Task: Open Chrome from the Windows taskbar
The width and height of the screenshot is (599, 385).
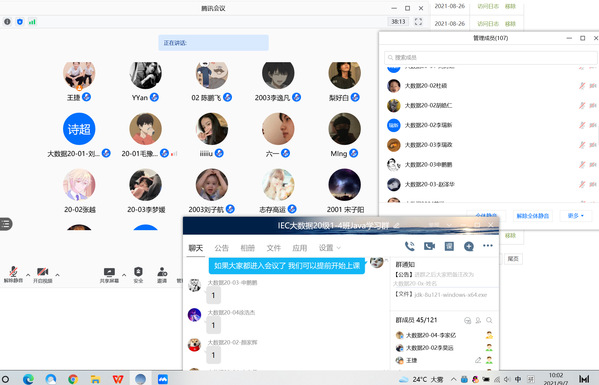Action: tap(73, 379)
